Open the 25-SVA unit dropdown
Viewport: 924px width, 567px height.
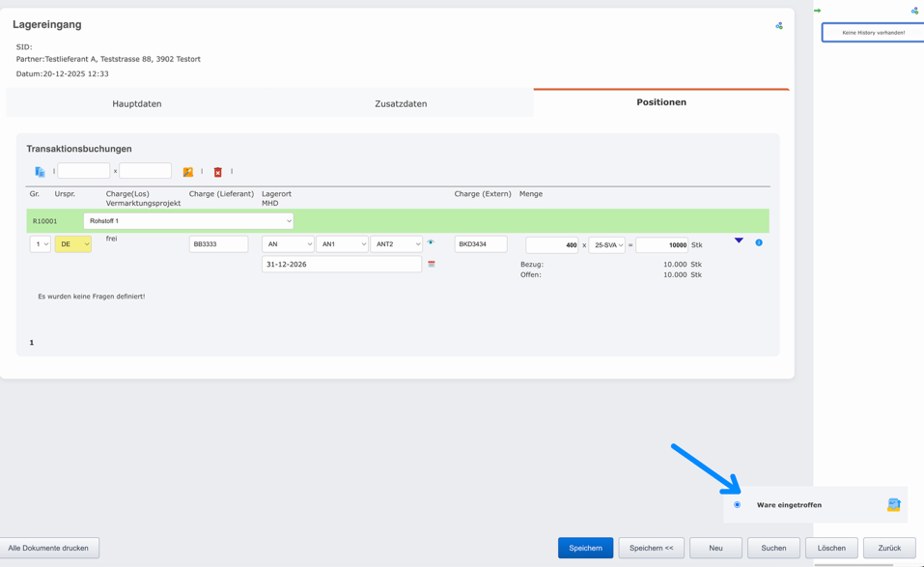coord(609,244)
